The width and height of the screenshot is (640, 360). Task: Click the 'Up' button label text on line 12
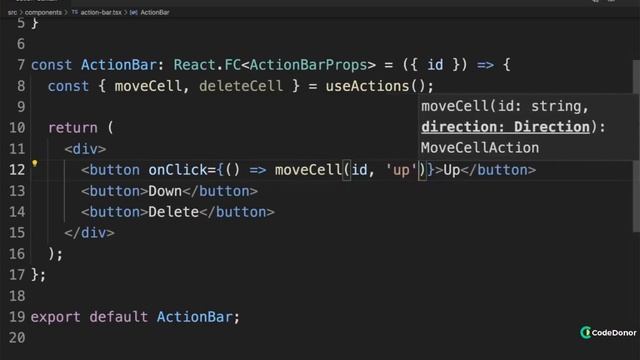(452, 170)
